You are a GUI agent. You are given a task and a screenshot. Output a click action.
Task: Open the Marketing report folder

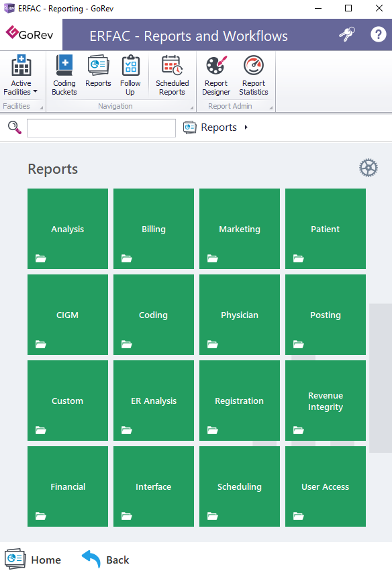click(x=240, y=229)
